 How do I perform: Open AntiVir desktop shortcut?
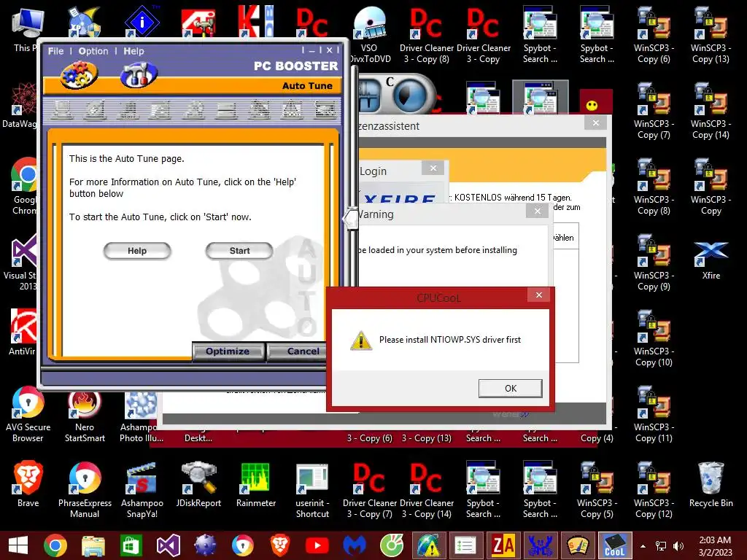click(x=23, y=332)
